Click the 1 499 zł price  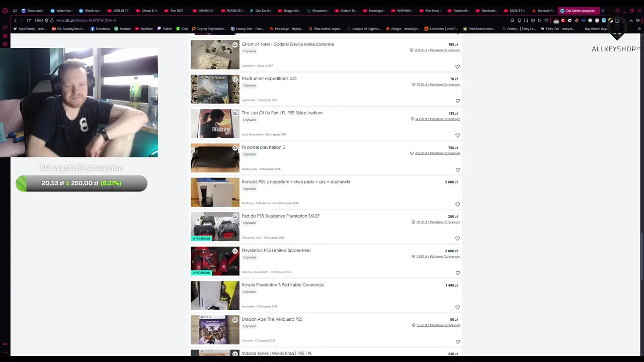tap(452, 285)
